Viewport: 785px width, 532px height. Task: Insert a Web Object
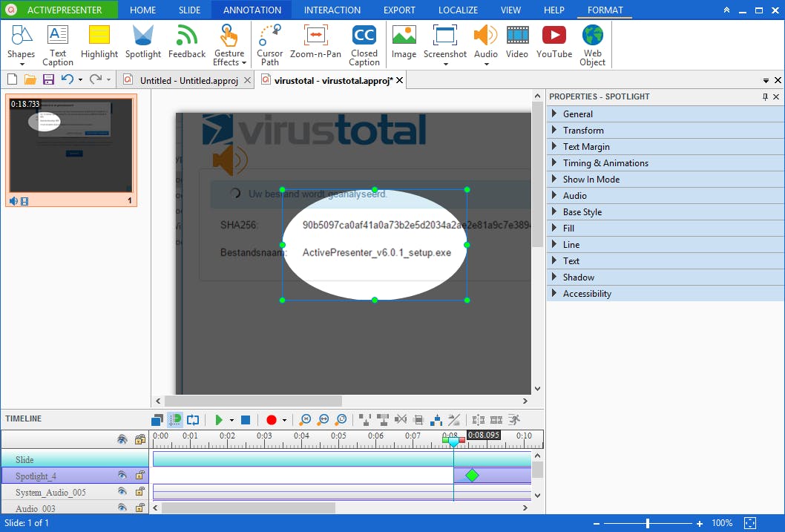[592, 44]
